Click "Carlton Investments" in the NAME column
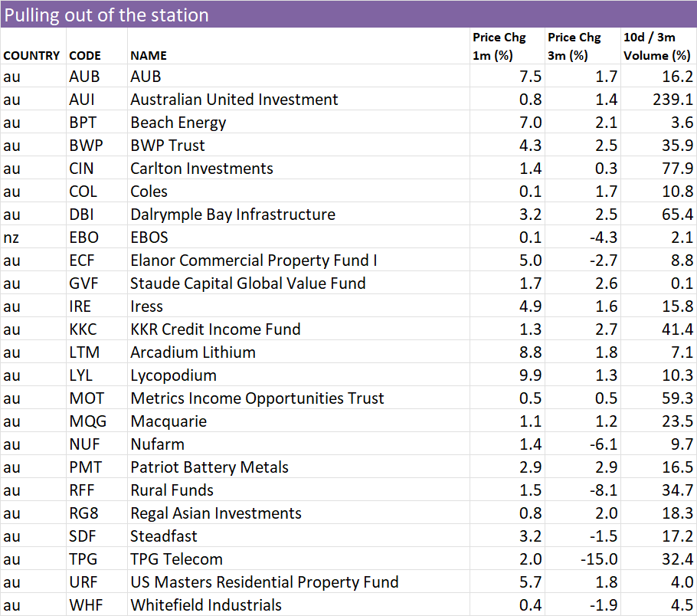The width and height of the screenshot is (697, 616). [x=201, y=169]
